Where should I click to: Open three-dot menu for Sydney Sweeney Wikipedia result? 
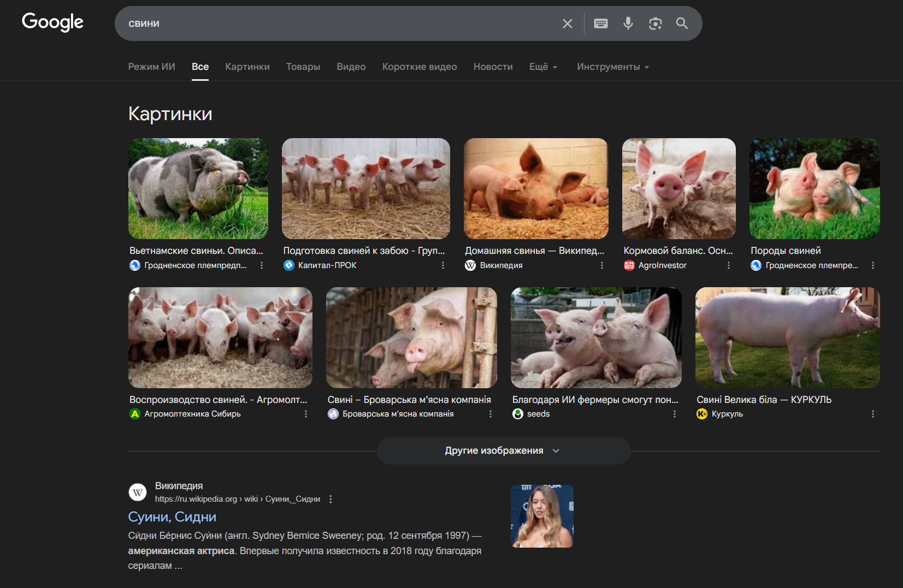pyautogui.click(x=330, y=499)
